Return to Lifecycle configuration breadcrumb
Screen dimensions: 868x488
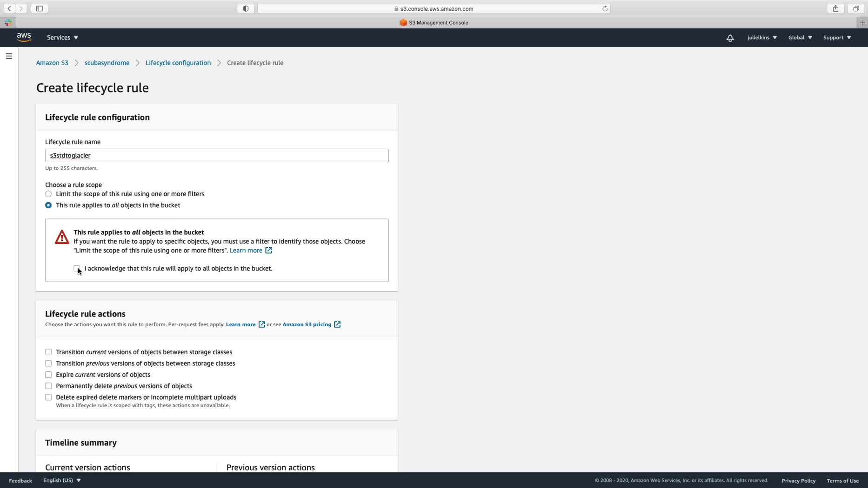(x=178, y=63)
